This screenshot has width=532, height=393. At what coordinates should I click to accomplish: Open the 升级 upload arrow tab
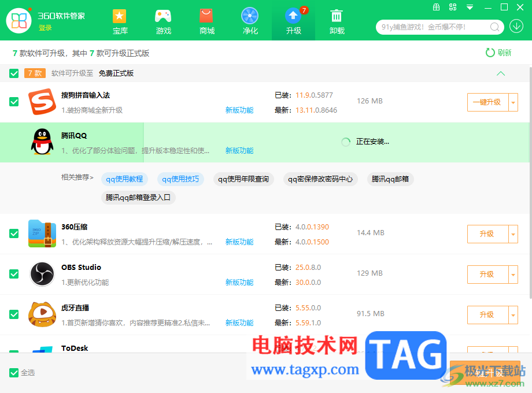[x=294, y=21]
